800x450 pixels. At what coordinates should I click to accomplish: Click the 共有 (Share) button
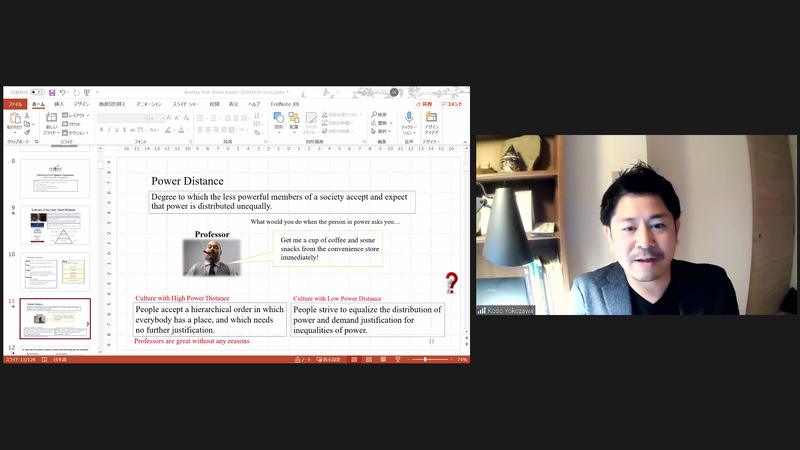pos(424,104)
